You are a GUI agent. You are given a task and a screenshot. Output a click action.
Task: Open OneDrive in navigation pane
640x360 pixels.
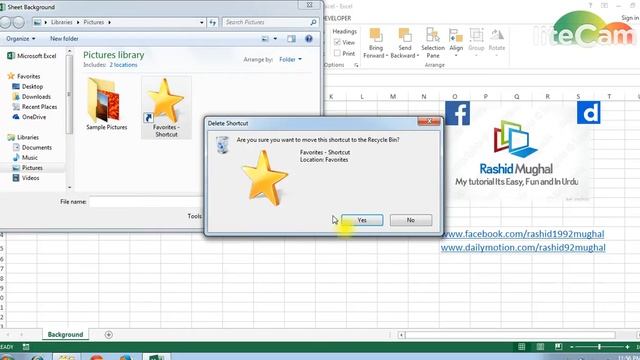pyautogui.click(x=29, y=117)
